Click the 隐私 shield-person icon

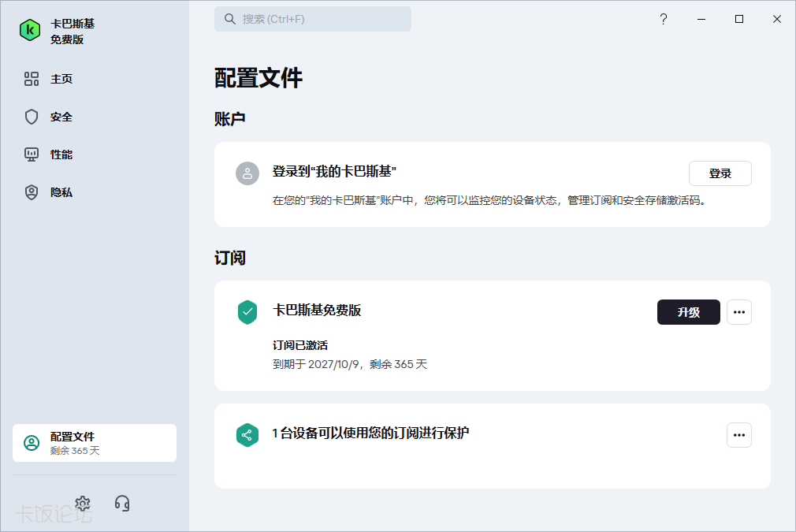click(32, 192)
